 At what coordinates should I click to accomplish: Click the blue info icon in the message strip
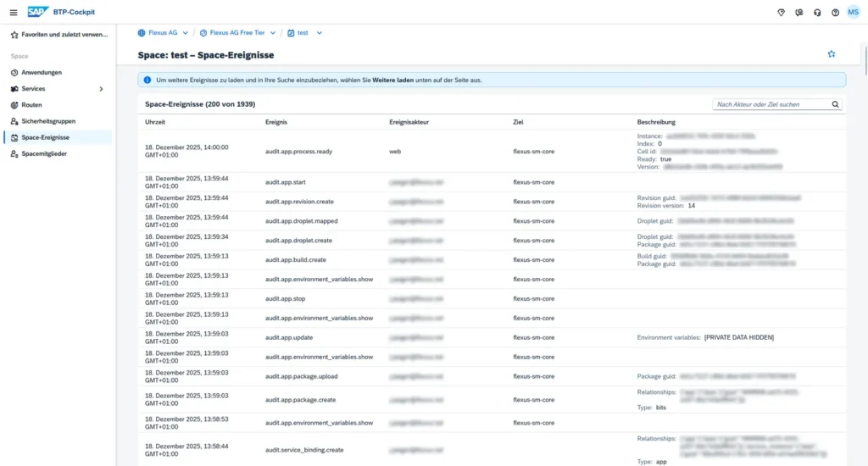(147, 80)
